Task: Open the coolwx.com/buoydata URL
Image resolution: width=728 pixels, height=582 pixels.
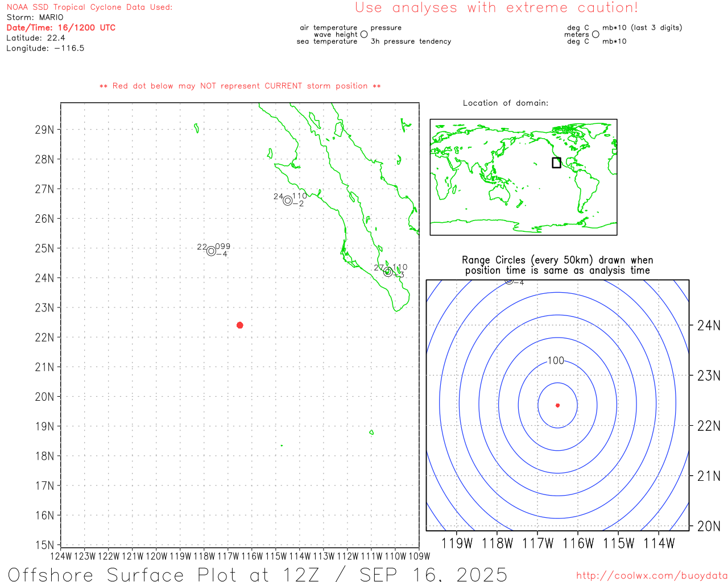Action: 652,576
